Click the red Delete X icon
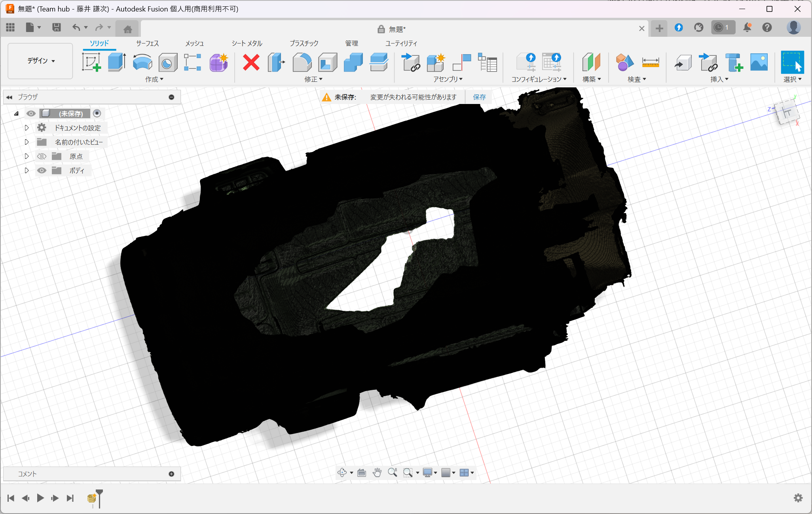 [251, 62]
